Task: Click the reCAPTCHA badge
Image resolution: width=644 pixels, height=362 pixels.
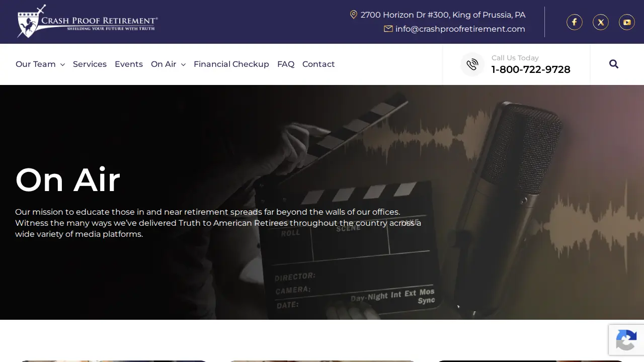Action: [x=626, y=340]
